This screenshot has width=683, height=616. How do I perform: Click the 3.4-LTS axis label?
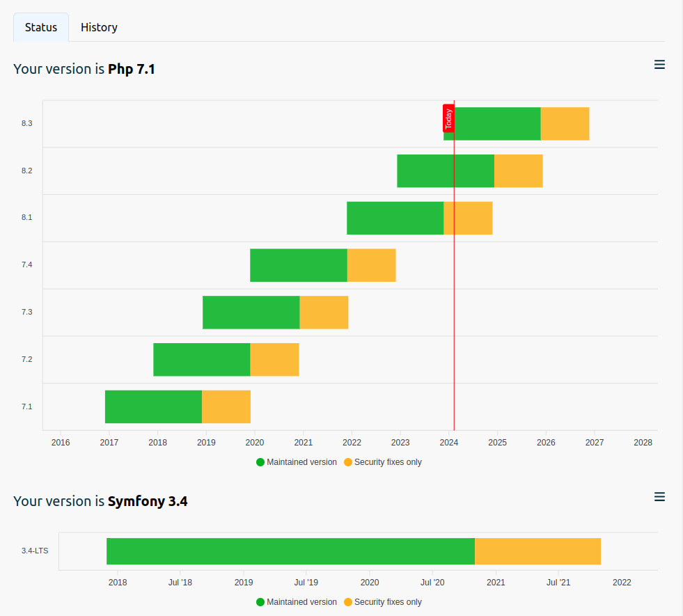pos(35,551)
